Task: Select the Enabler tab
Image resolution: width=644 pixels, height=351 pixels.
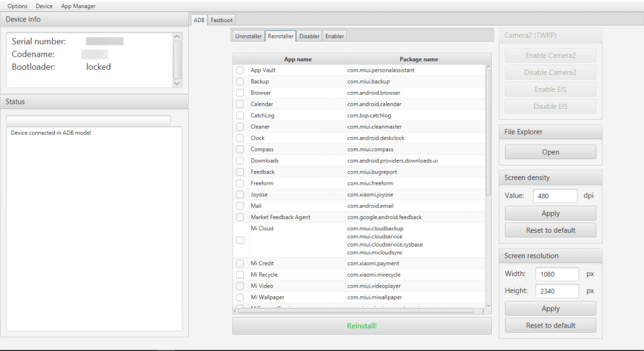Action: pos(335,36)
